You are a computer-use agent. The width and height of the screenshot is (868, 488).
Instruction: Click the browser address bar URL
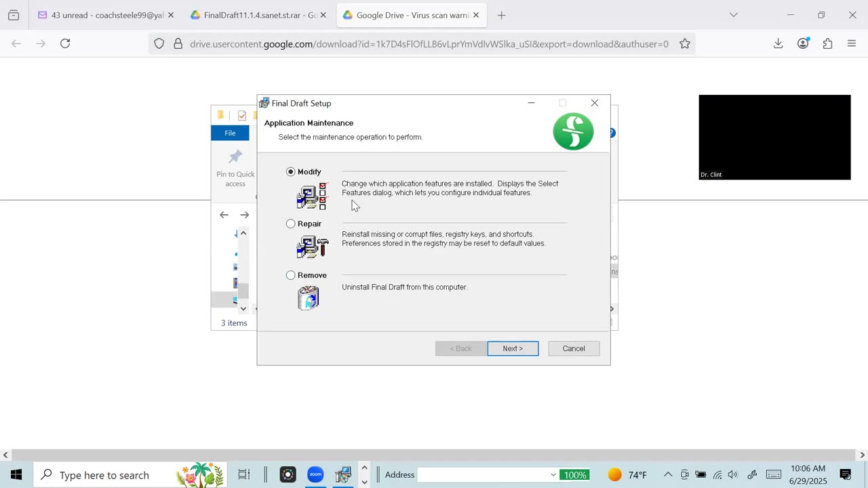coord(429,44)
